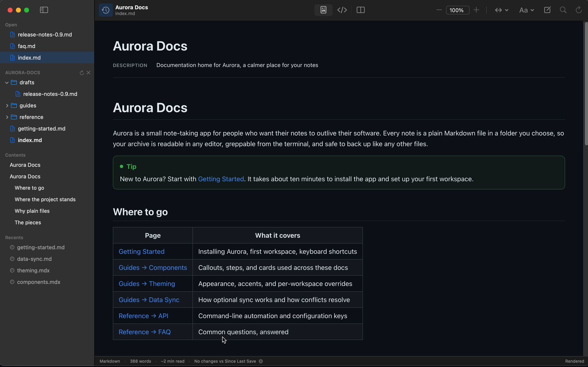The height and width of the screenshot is (367, 588).
Task: Open Reference → API link
Action: pyautogui.click(x=143, y=316)
